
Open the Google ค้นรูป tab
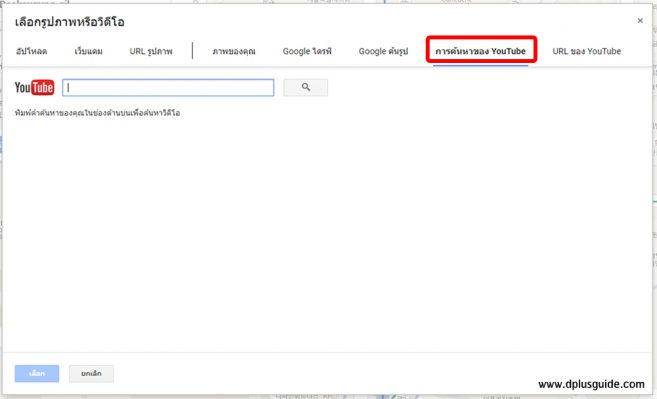click(x=383, y=51)
